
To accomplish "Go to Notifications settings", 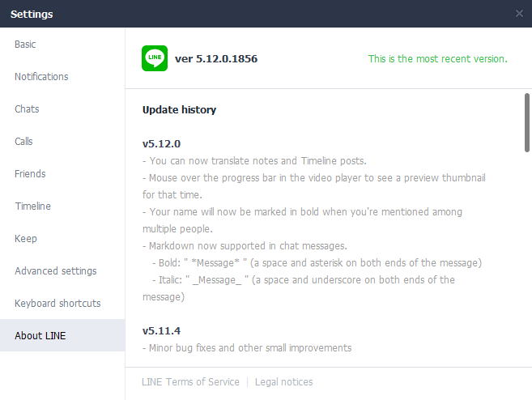I will coord(41,77).
